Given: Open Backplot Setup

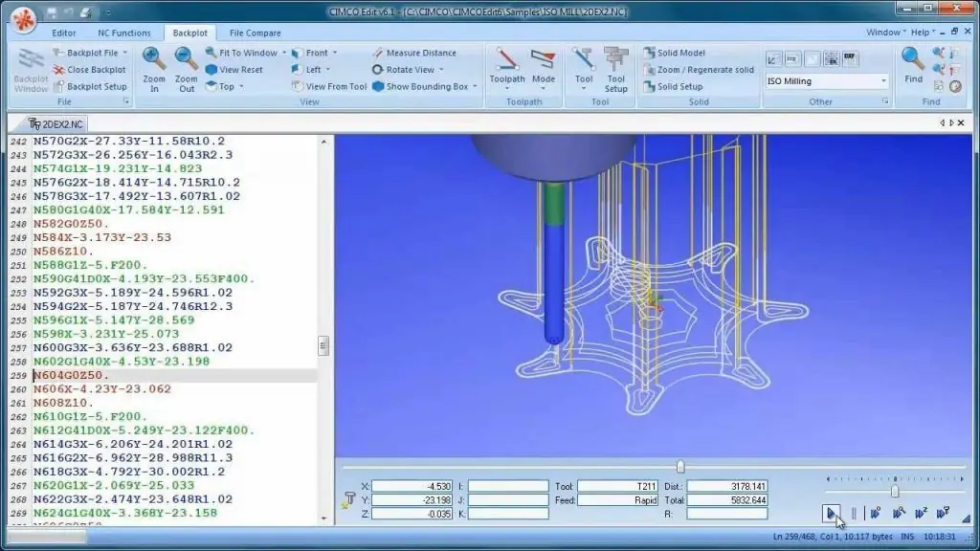Looking at the screenshot, I should 89,87.
